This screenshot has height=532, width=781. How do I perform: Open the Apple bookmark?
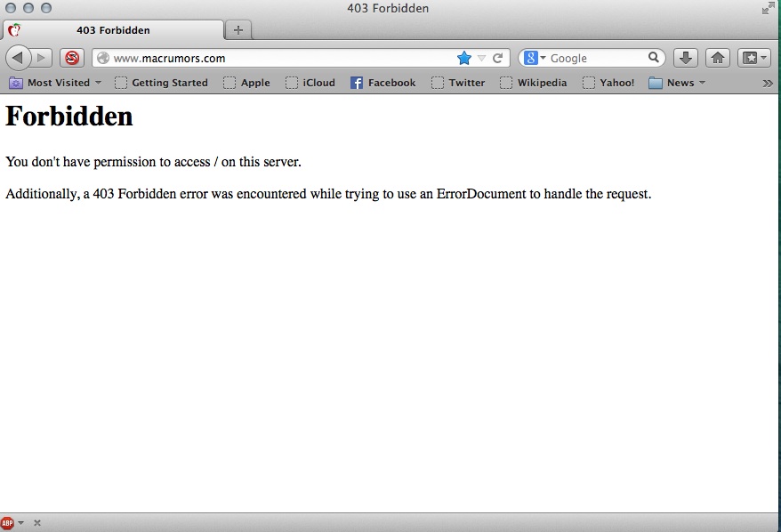coord(247,83)
